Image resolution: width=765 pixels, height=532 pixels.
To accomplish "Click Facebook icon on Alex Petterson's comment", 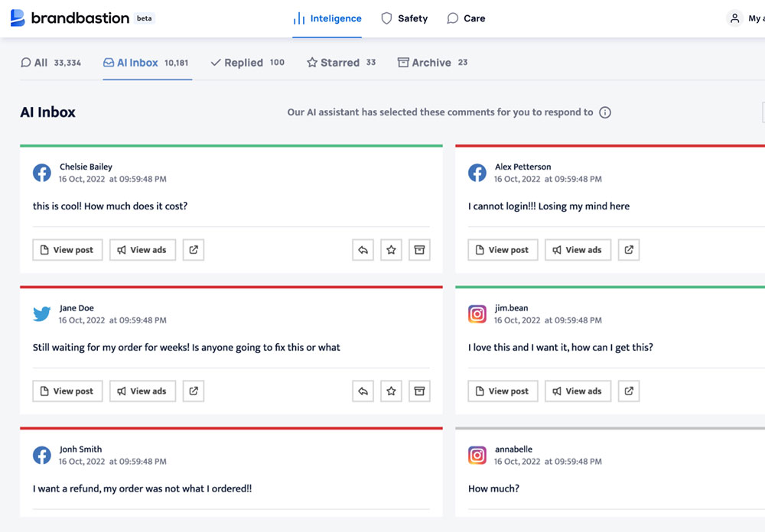I will tap(477, 173).
